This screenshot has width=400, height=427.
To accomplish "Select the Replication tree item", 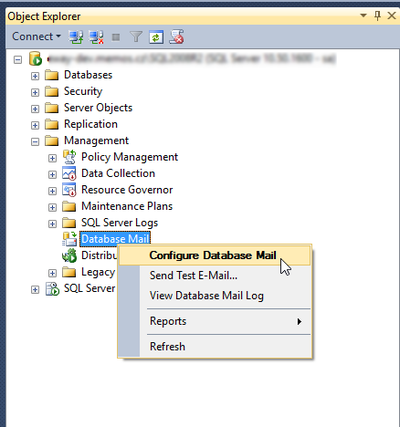I will [91, 124].
